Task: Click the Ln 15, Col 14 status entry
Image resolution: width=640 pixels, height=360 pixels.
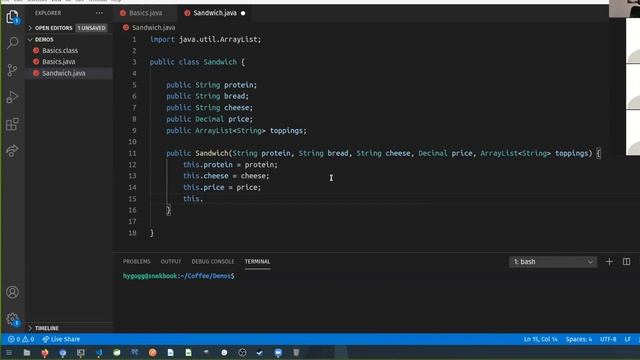Action: (x=540, y=339)
